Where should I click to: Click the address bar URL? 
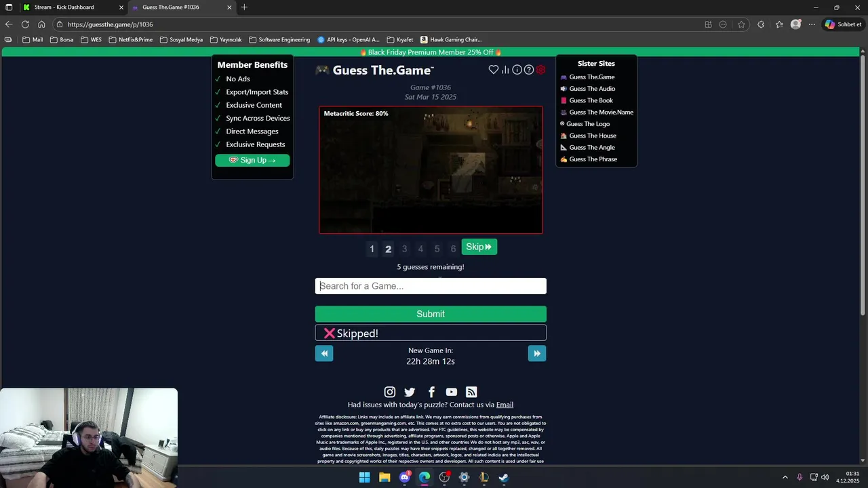click(x=111, y=24)
